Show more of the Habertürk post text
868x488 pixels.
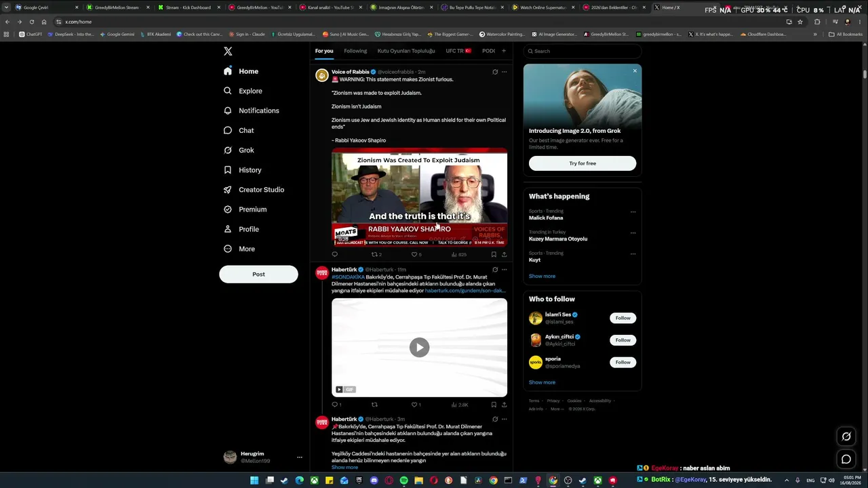[x=344, y=467]
